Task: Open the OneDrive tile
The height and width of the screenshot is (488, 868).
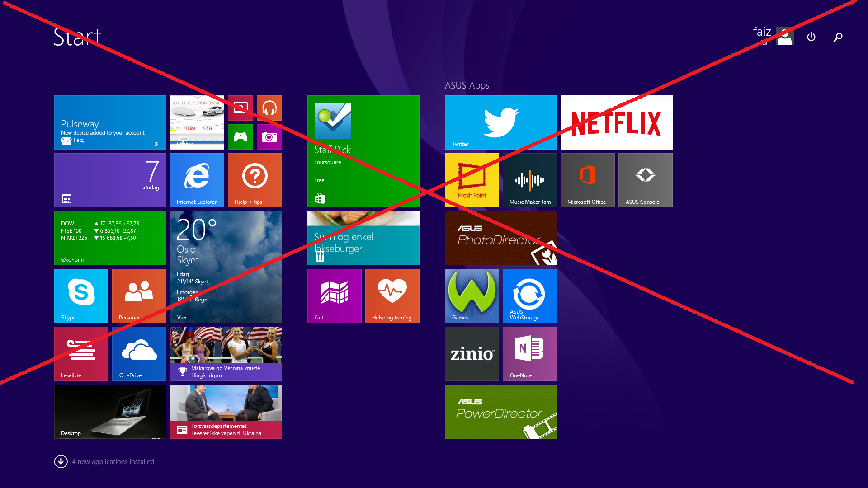Action: [139, 354]
